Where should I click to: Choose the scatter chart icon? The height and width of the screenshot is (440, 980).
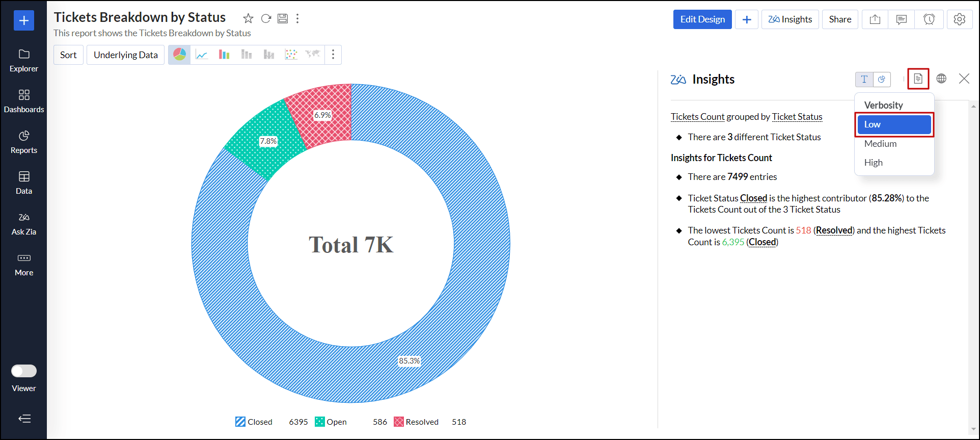291,55
